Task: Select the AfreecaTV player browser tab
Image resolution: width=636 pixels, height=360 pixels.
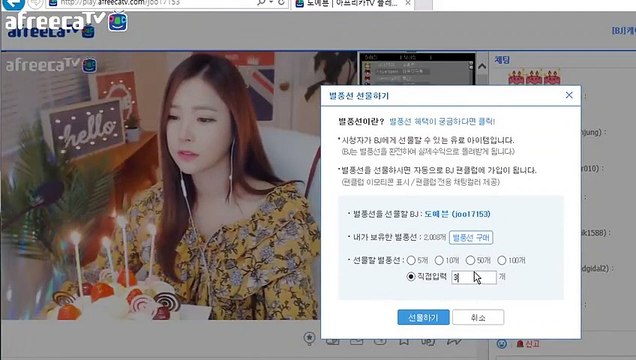Action: tap(351, 4)
